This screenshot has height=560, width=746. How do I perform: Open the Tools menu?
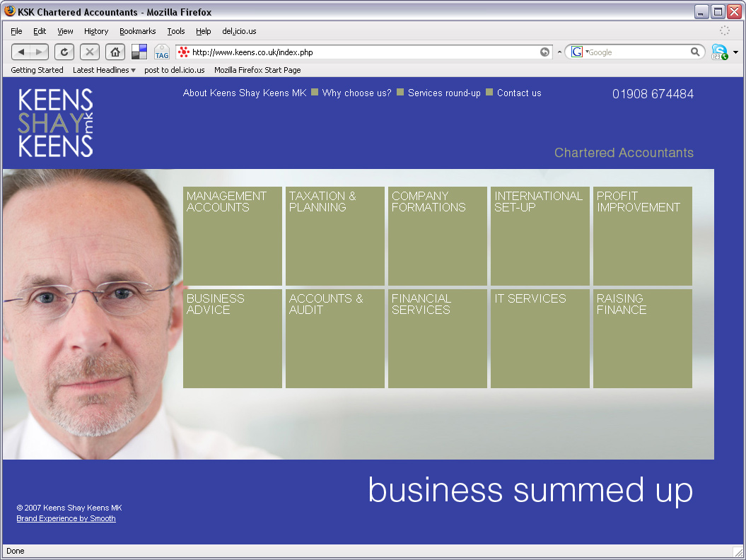click(176, 31)
